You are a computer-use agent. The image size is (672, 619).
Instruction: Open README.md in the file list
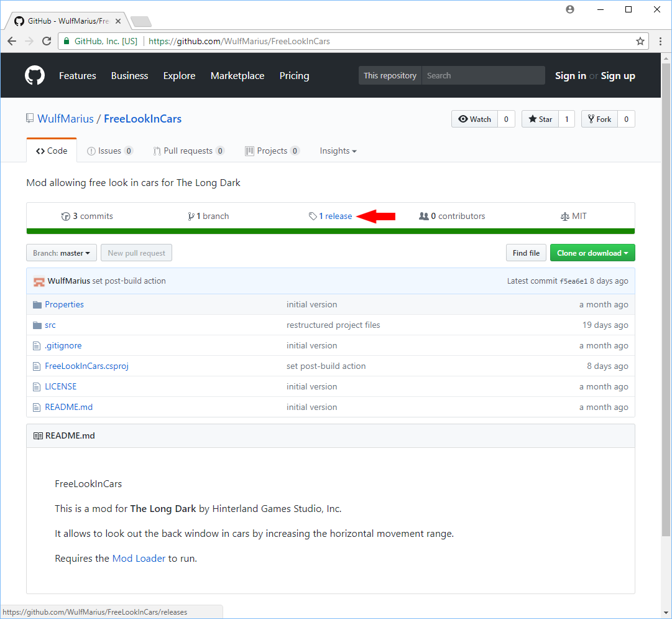(x=68, y=407)
